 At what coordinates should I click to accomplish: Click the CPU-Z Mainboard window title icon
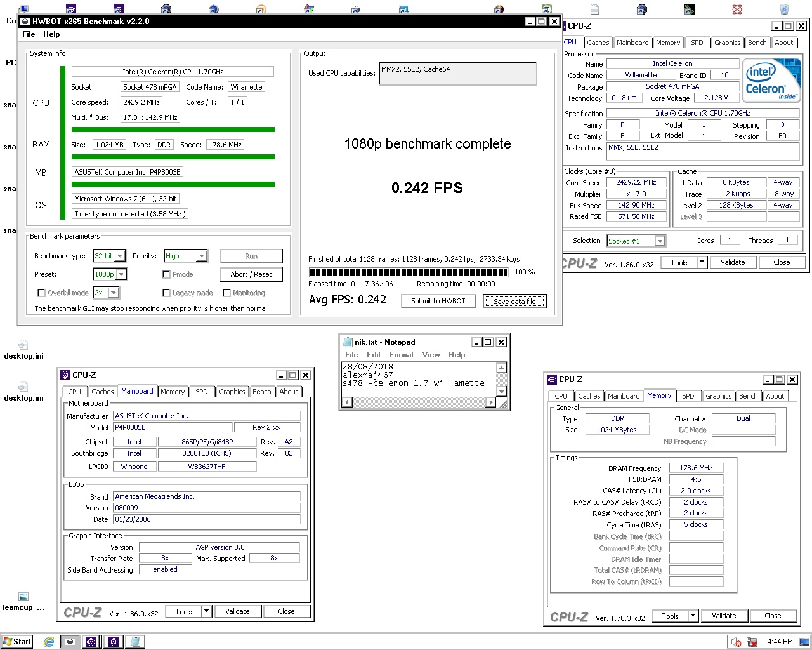pos(66,375)
